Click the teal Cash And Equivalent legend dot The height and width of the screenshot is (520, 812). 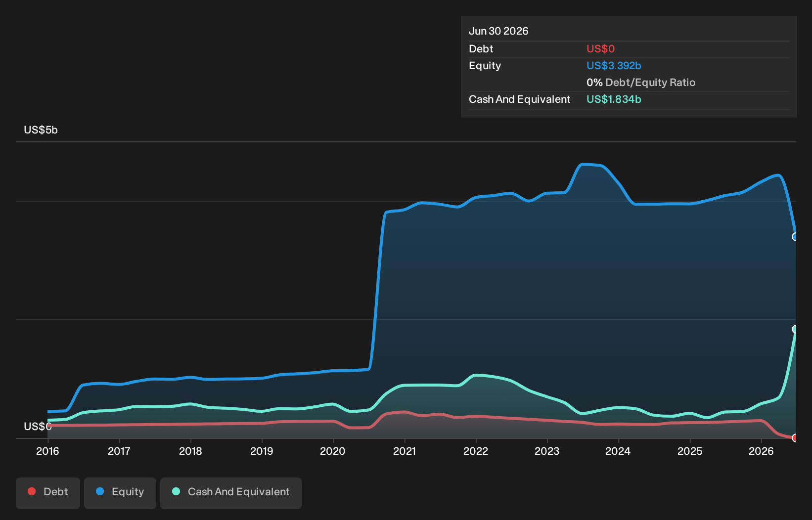click(x=176, y=491)
